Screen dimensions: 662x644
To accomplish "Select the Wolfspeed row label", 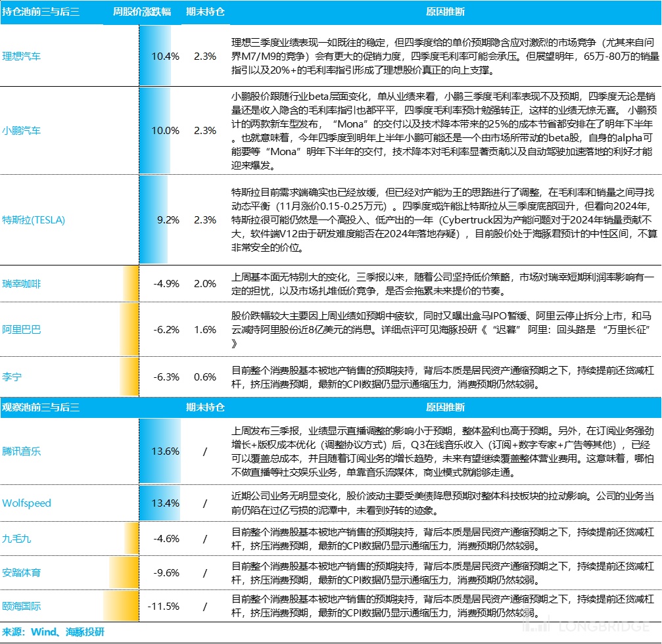I will coord(26,503).
